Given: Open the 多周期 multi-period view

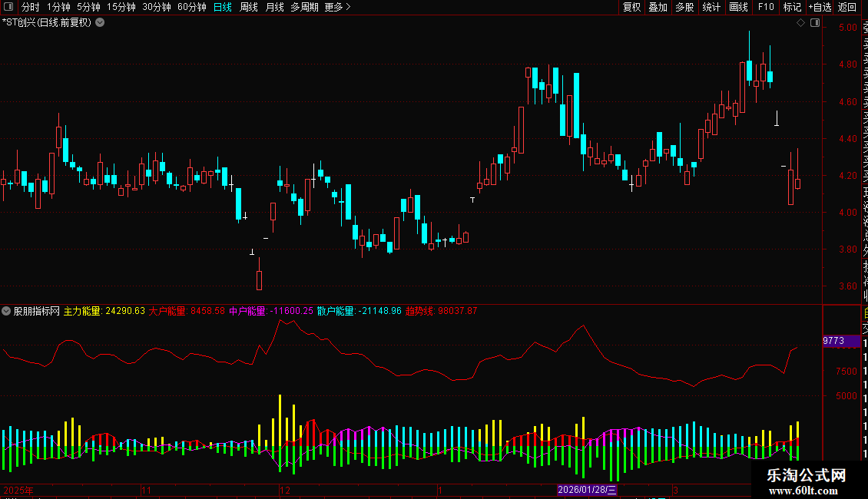Looking at the screenshot, I should coord(304,7).
